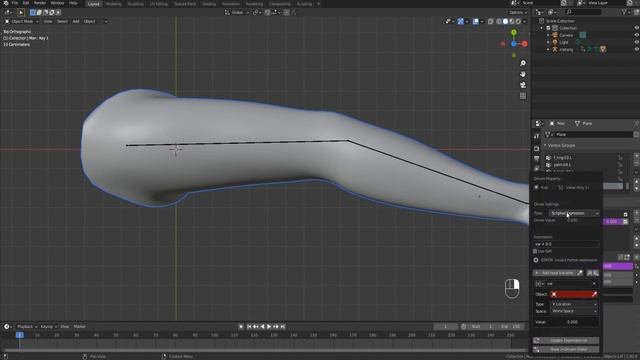Remove the driver variable 'var'
Viewport: 640px width, 360px height.
tap(594, 284)
